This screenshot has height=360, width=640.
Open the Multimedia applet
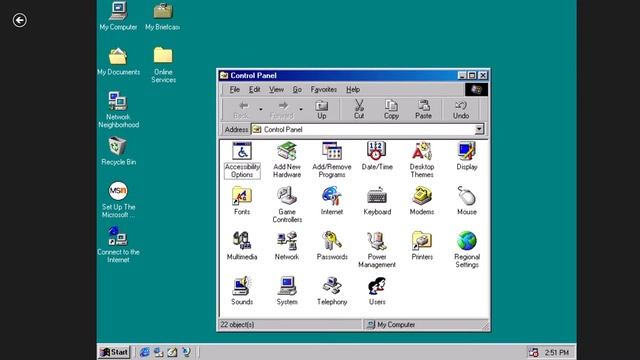pos(242,246)
